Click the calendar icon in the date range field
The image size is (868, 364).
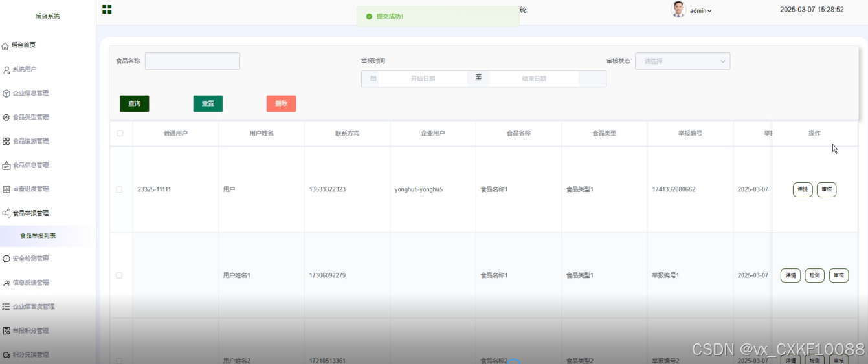[373, 78]
